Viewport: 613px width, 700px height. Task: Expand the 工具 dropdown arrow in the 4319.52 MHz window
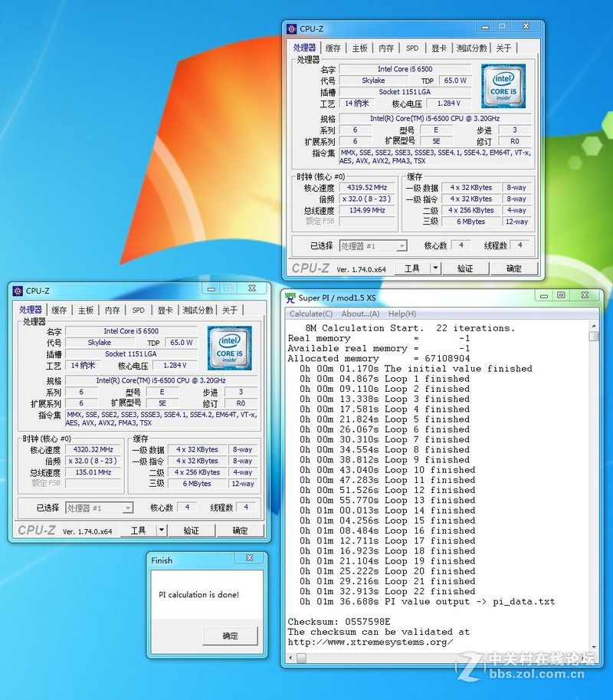[435, 268]
